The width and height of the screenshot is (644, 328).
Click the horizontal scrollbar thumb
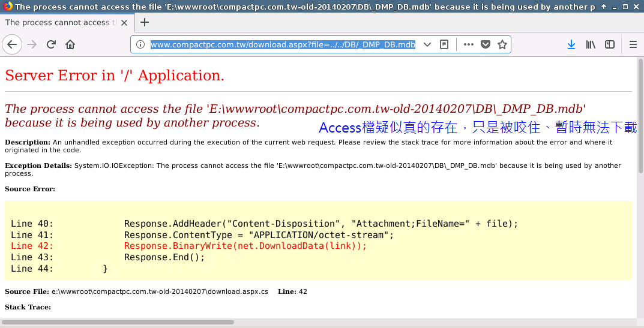click(x=118, y=322)
